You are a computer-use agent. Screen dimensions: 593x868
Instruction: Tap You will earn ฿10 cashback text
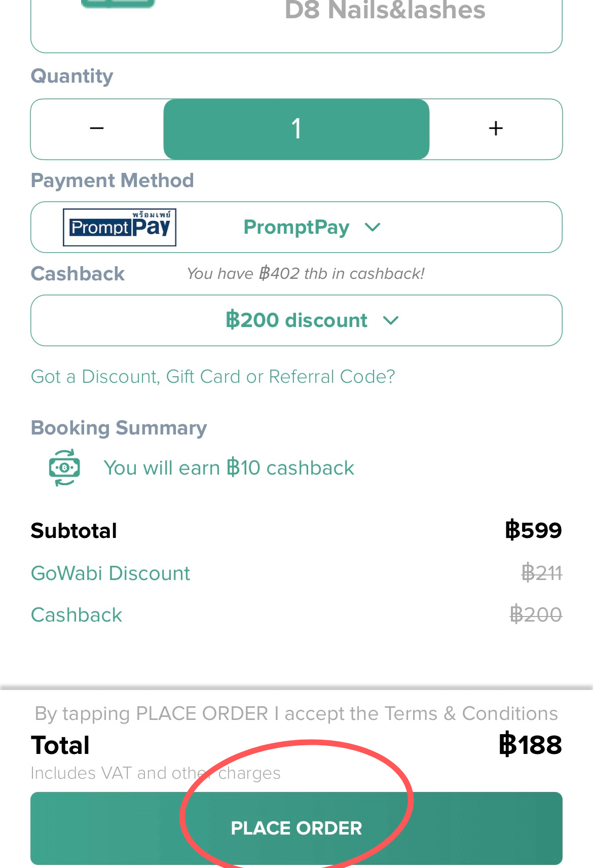coord(229,468)
